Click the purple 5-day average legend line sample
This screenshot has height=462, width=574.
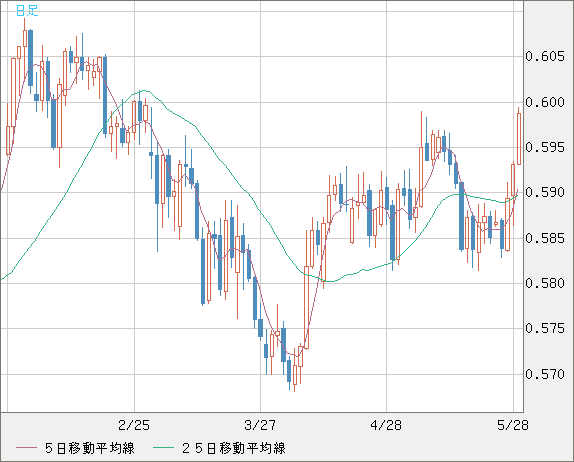click(x=26, y=448)
